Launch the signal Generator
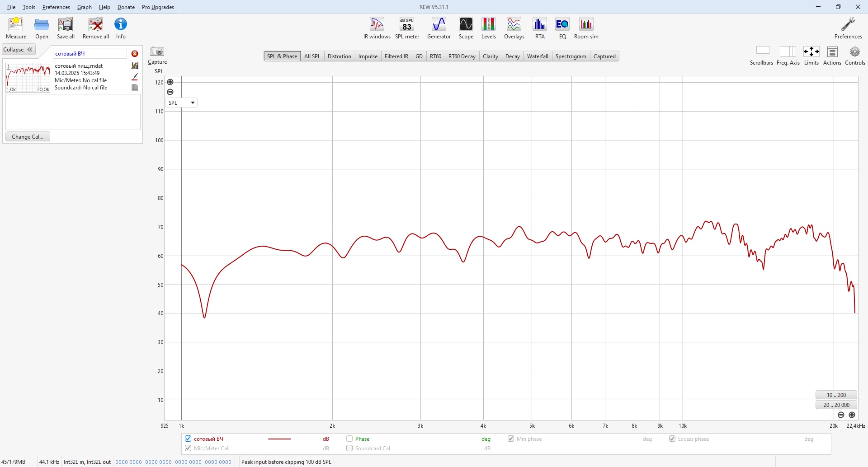 pyautogui.click(x=439, y=28)
